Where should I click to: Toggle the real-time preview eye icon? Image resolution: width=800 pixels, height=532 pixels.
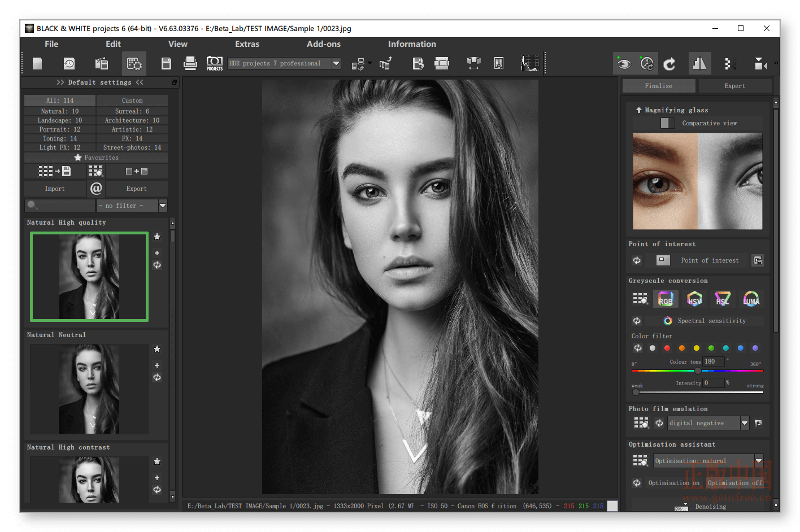coord(624,63)
